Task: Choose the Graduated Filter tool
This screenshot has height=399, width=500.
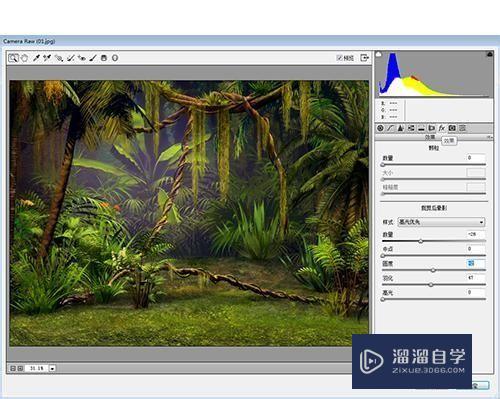Action: tap(104, 58)
